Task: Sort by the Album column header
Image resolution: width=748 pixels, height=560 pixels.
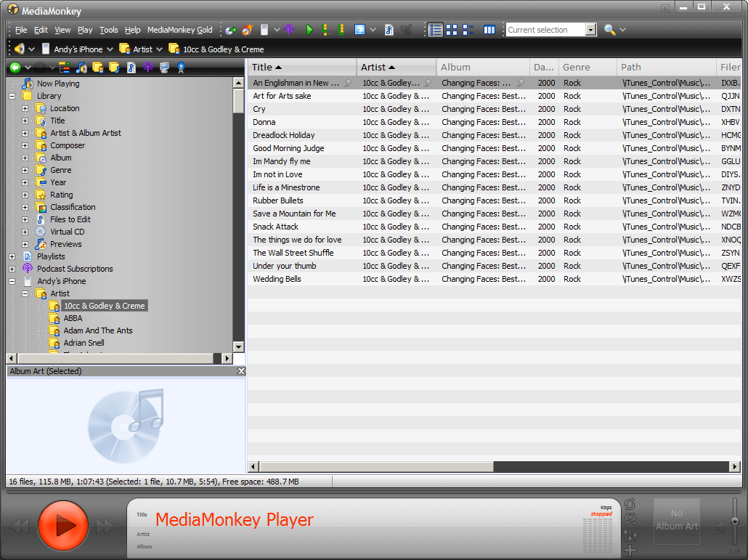Action: 483,68
